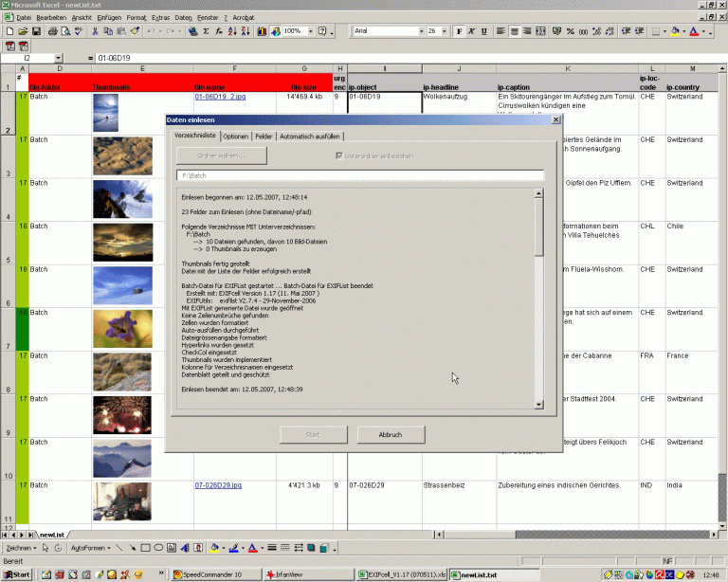Click font color red A swatch in formatting toolbar
The height and width of the screenshot is (582, 728).
[694, 31]
